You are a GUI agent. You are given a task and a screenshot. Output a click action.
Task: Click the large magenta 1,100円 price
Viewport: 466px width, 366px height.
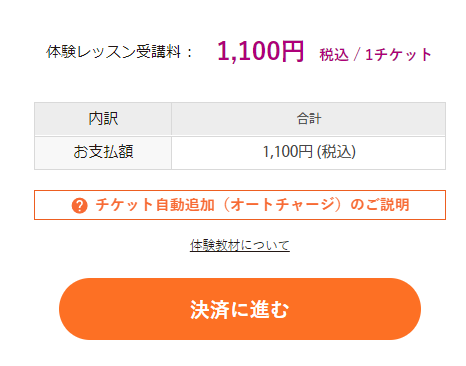[x=260, y=51]
